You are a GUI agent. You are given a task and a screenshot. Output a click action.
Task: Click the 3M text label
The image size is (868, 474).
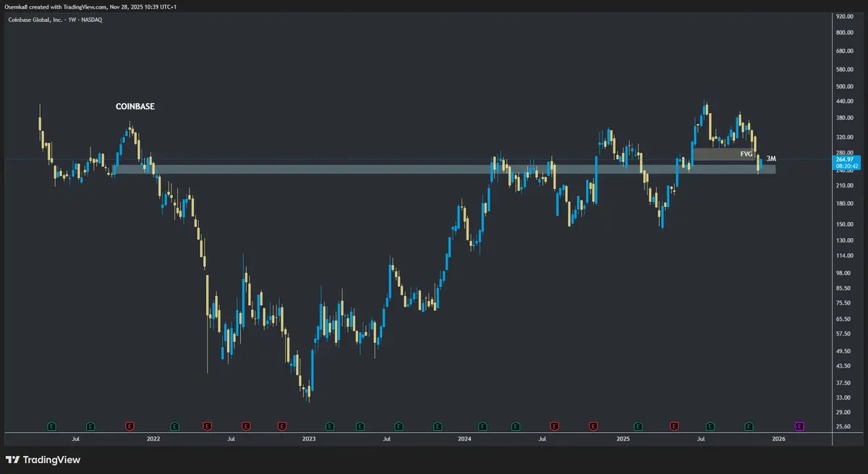pyautogui.click(x=771, y=158)
